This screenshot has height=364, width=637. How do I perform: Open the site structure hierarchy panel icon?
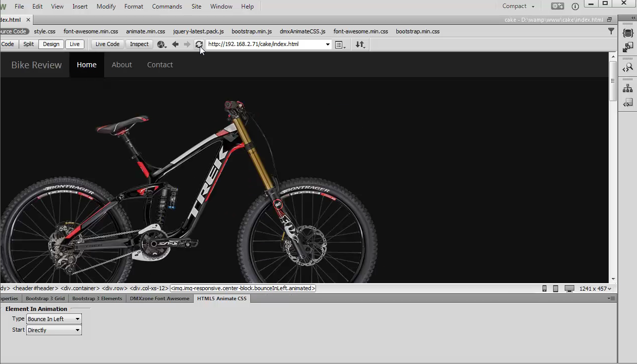tap(628, 88)
